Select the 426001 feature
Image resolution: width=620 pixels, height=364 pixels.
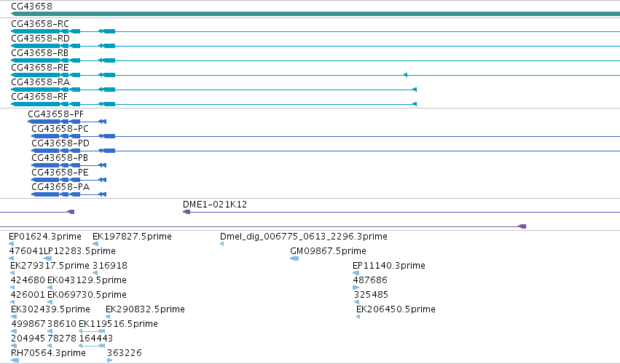point(28,295)
